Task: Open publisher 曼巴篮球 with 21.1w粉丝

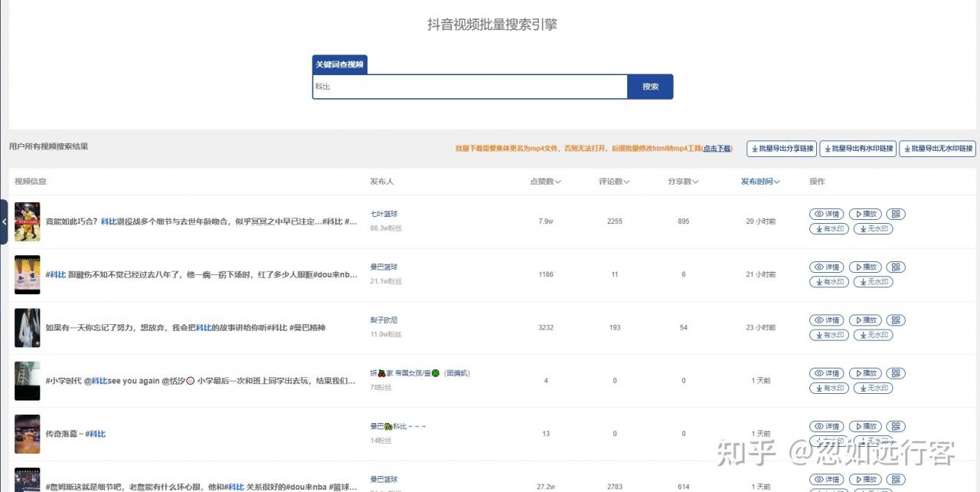Action: coord(384,267)
